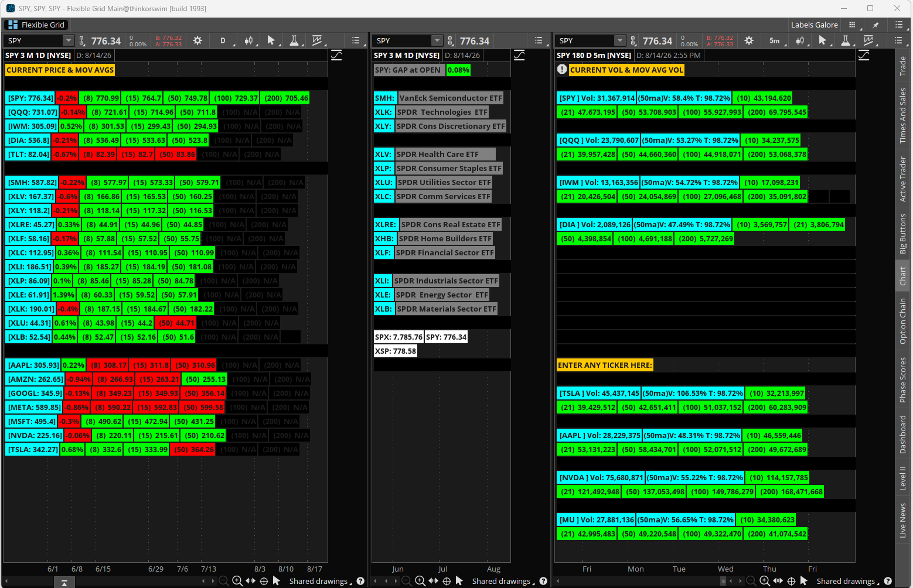The image size is (913, 588).
Task: Open Shared drawings dropdown under left chart
Action: coord(321,581)
